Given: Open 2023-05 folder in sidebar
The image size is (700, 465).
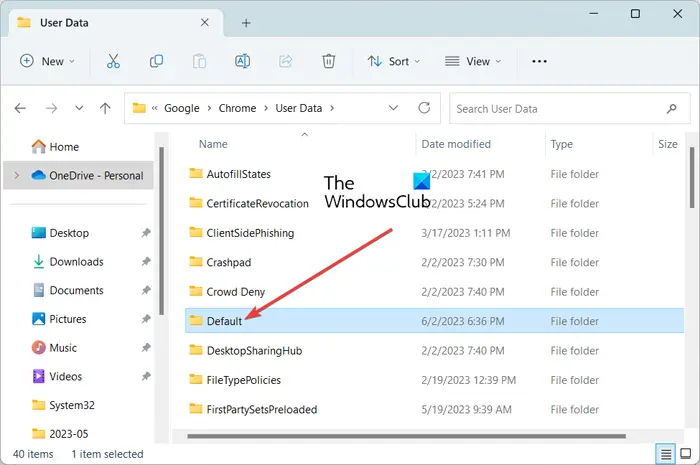Looking at the screenshot, I should coord(60,434).
